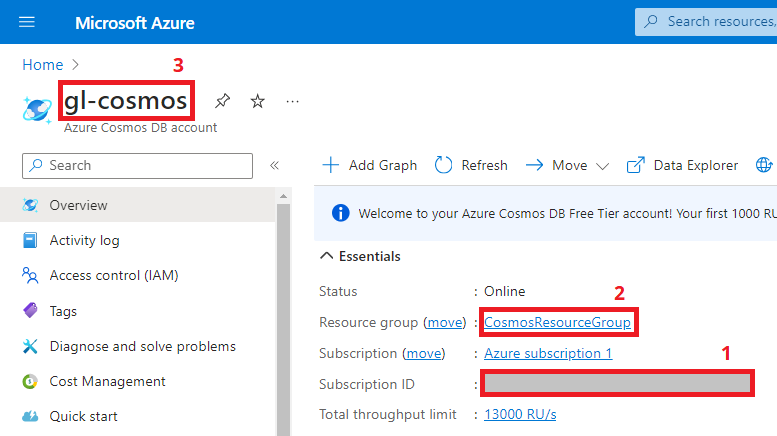Click the 13000 RU/s throughput link
This screenshot has height=436, width=777.
pyautogui.click(x=520, y=414)
